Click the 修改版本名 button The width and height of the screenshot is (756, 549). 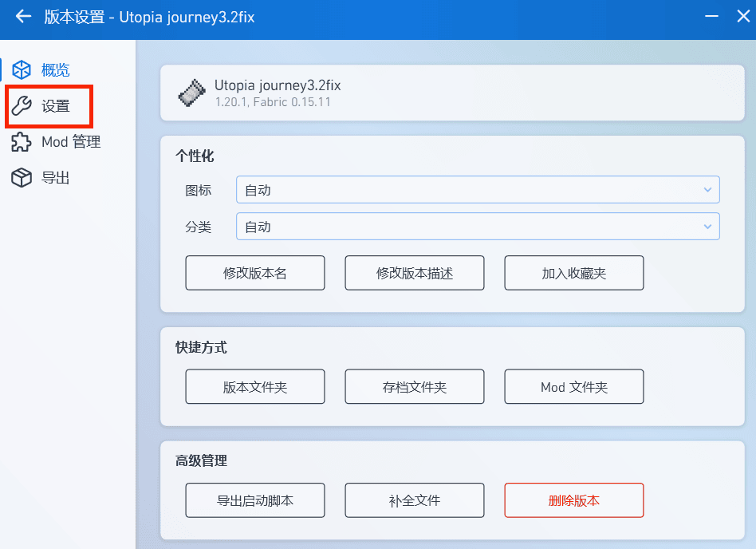pos(255,273)
